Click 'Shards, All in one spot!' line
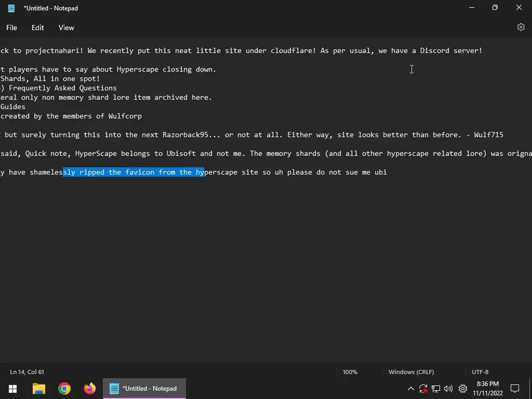The height and width of the screenshot is (399, 532). 50,79
